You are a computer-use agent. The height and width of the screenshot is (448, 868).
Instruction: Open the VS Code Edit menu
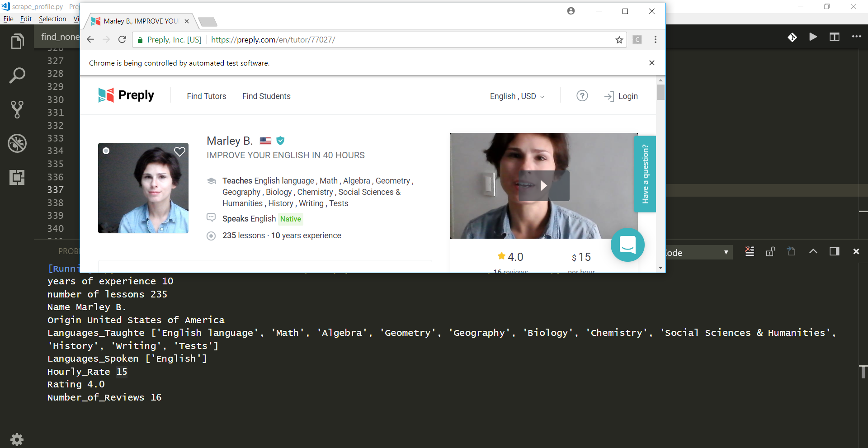[x=26, y=19]
